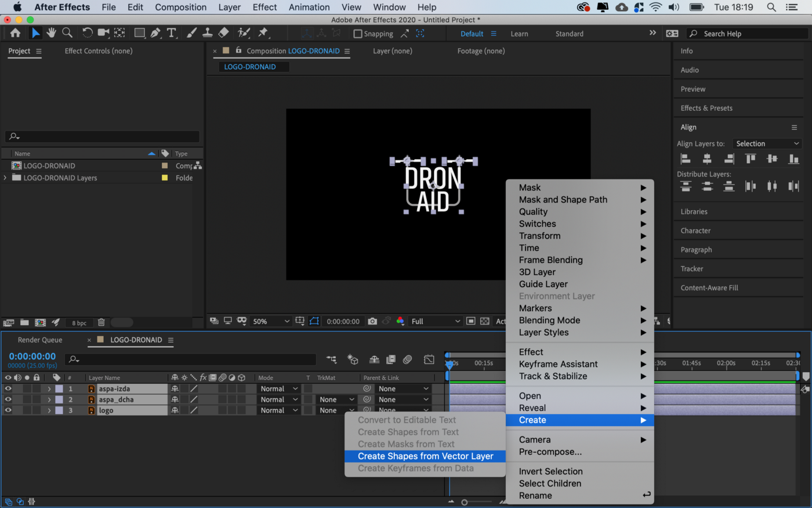This screenshot has width=812, height=508.
Task: Click the Home icon in toolbar
Action: [x=16, y=33]
